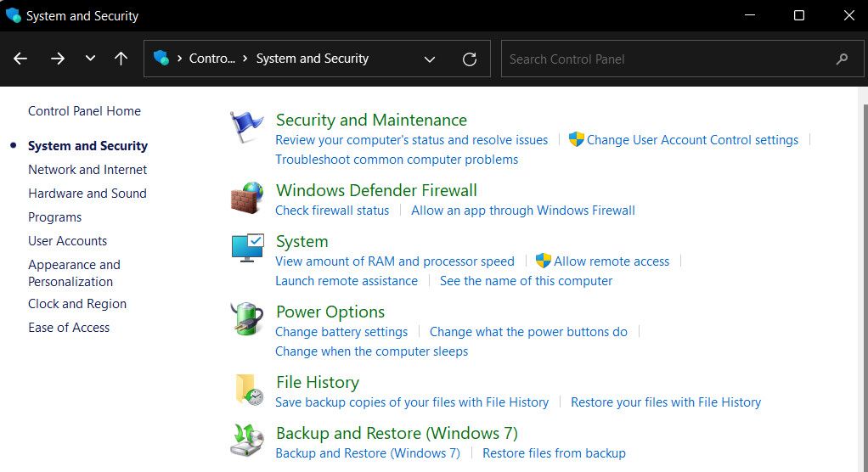Click Allow an app through Windows Firewall

[523, 211]
